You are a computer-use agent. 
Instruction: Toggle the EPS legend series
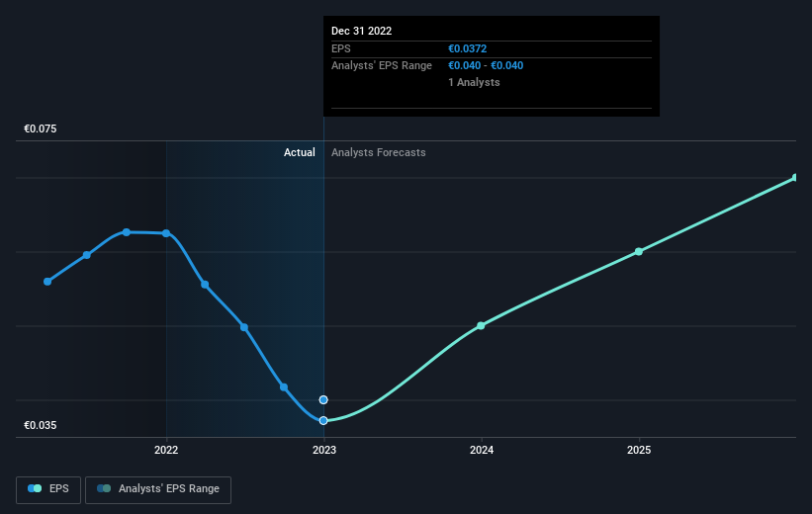[48, 489]
